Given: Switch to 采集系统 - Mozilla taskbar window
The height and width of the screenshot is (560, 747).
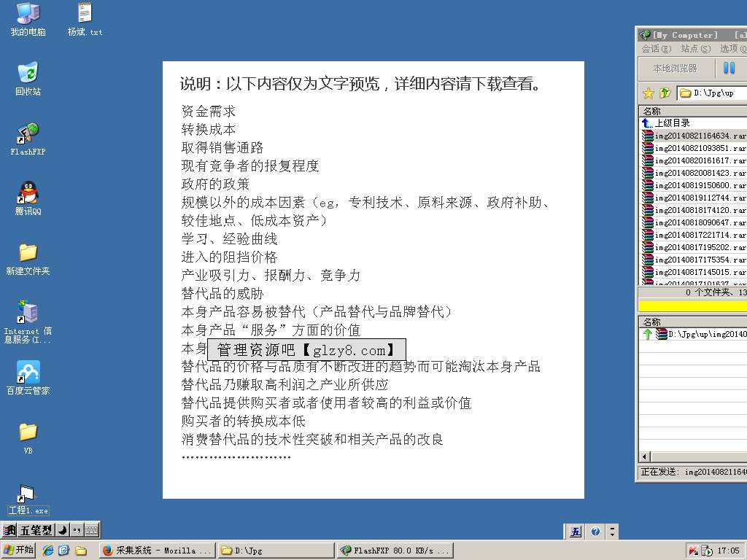Looking at the screenshot, I should pos(158,551).
